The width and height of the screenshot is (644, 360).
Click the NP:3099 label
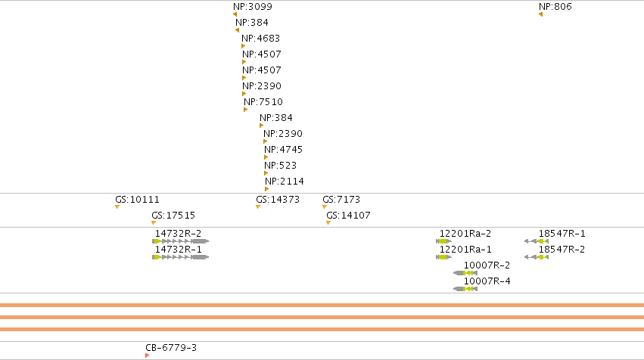(253, 7)
